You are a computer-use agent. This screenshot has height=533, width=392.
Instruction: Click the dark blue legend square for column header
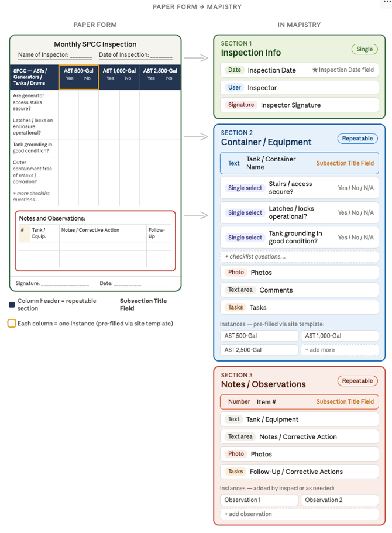(12, 304)
